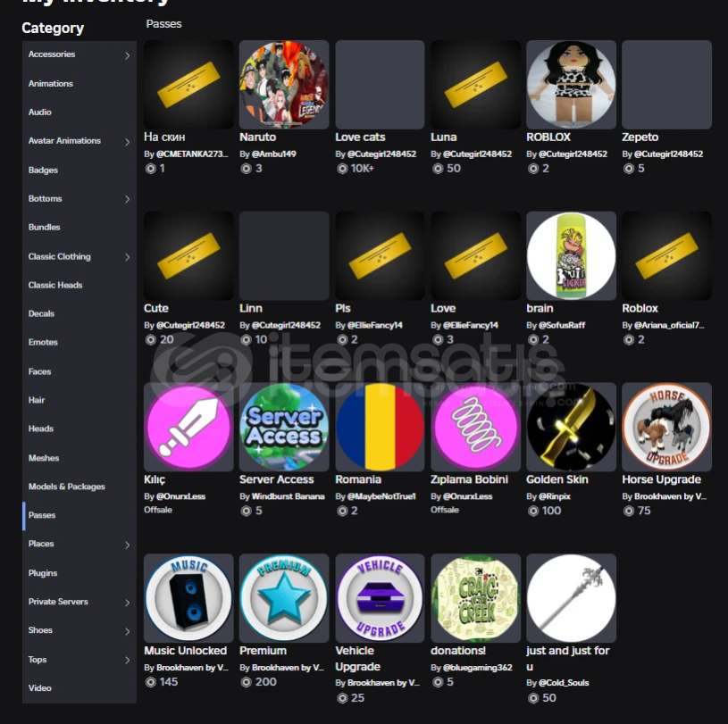The width and height of the screenshot is (728, 724).
Task: Select the Badges category
Action: [x=43, y=170]
